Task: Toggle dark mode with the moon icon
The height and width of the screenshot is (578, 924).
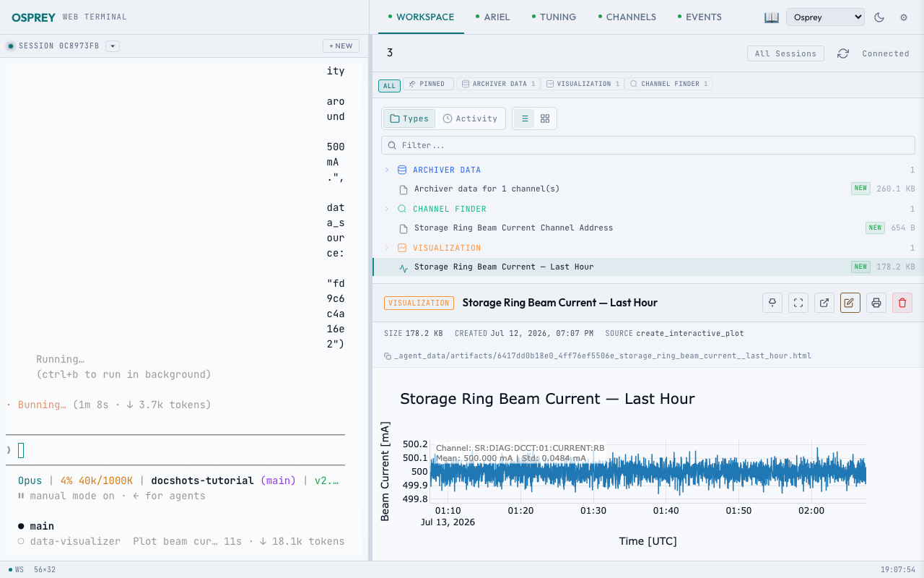Action: point(879,17)
